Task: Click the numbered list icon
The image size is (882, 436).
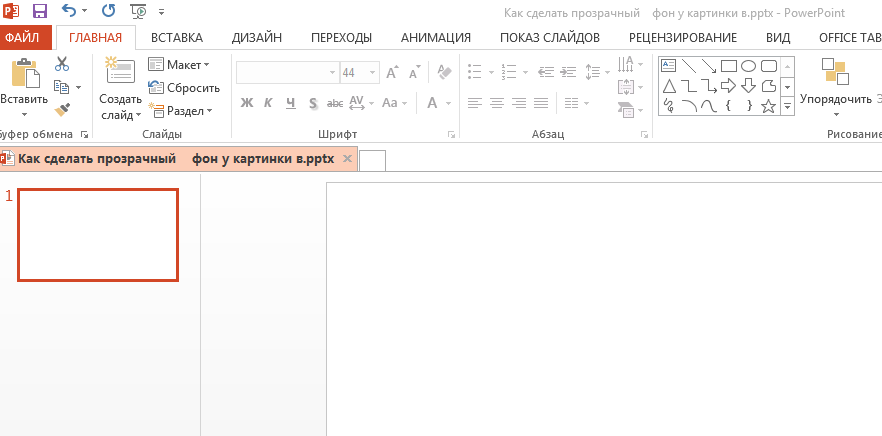Action: [x=509, y=72]
